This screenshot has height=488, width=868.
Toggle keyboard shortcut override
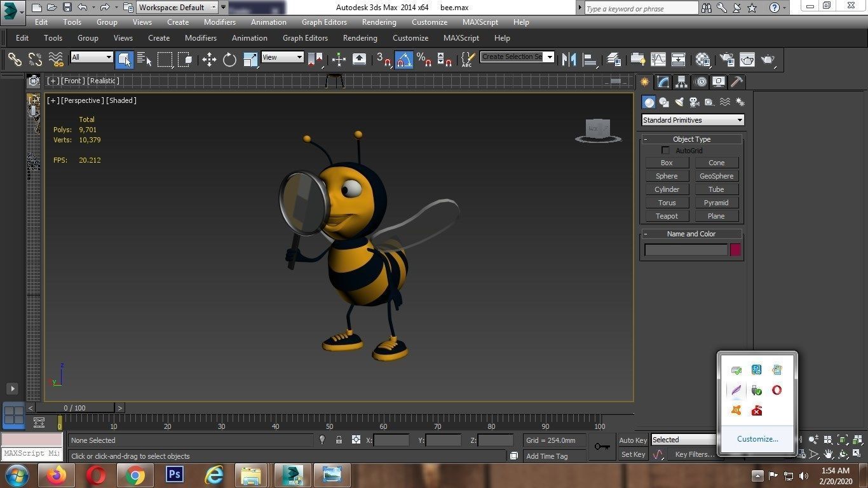tap(359, 60)
